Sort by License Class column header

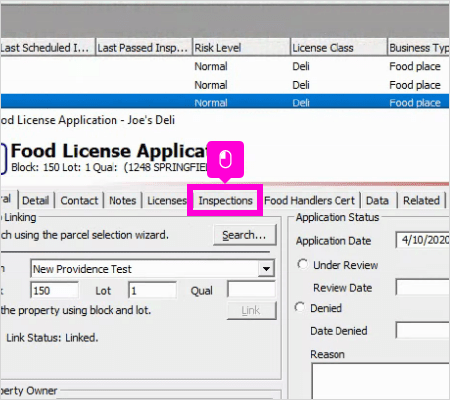click(x=338, y=47)
